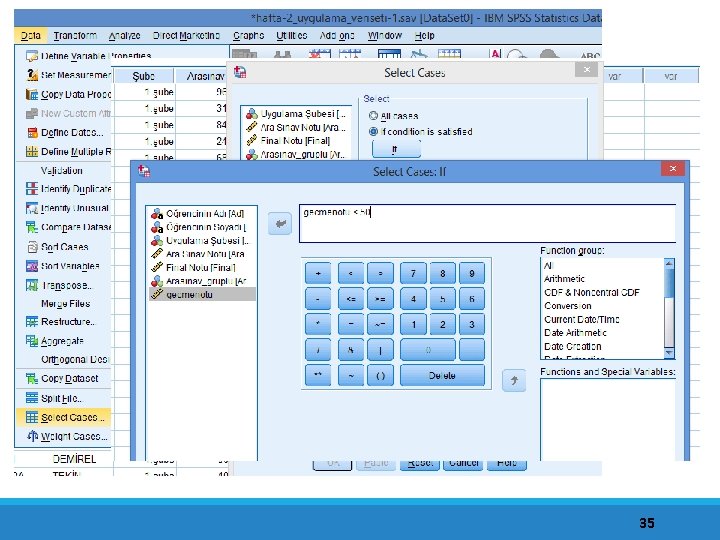Click the keypad 2 button
The height and width of the screenshot is (540, 720).
(x=443, y=325)
